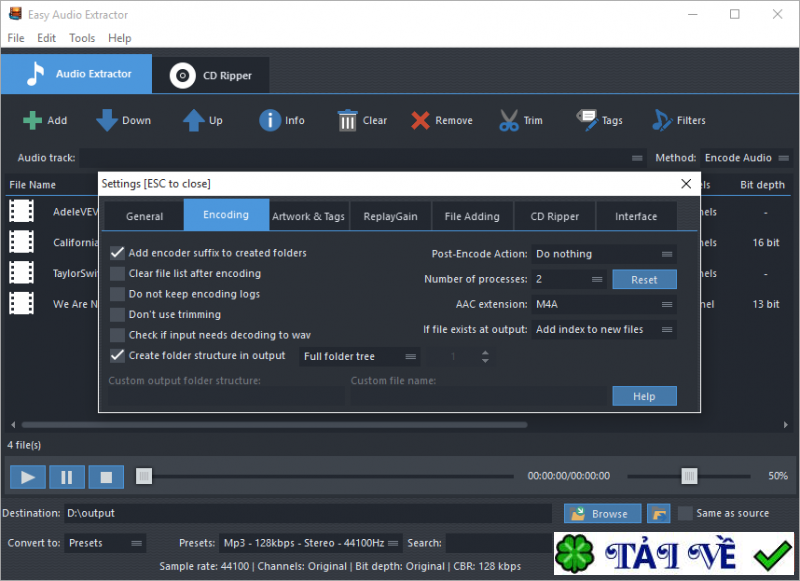Enable Clear file list after encoding
This screenshot has width=800, height=581.
coord(118,273)
